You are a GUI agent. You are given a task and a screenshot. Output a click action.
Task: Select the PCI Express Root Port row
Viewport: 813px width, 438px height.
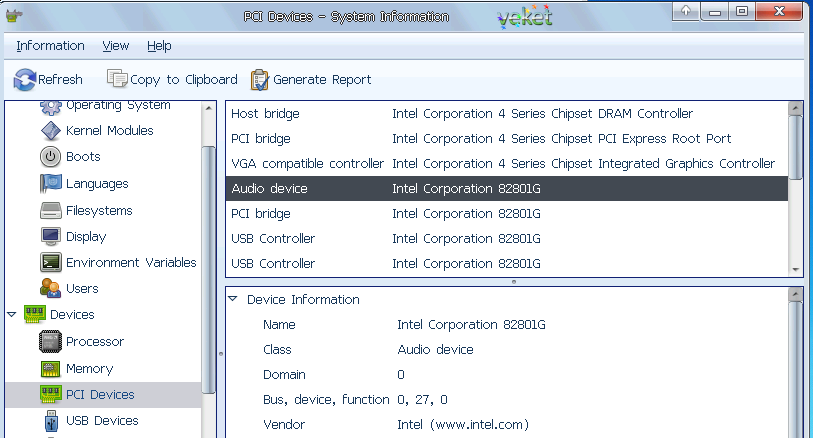pos(507,138)
